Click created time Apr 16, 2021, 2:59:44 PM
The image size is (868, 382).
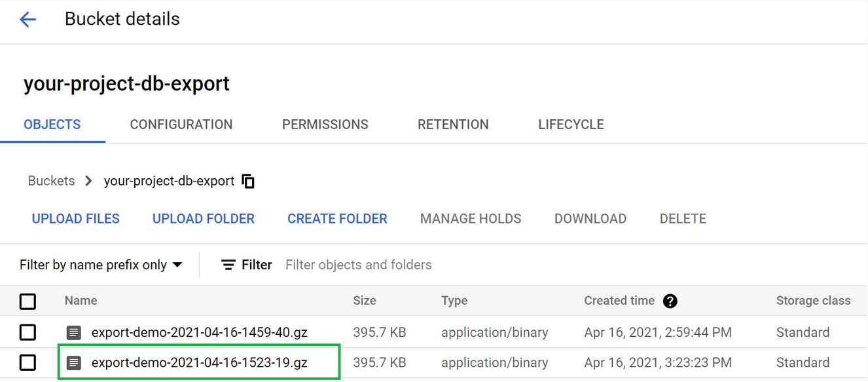pyautogui.click(x=658, y=333)
